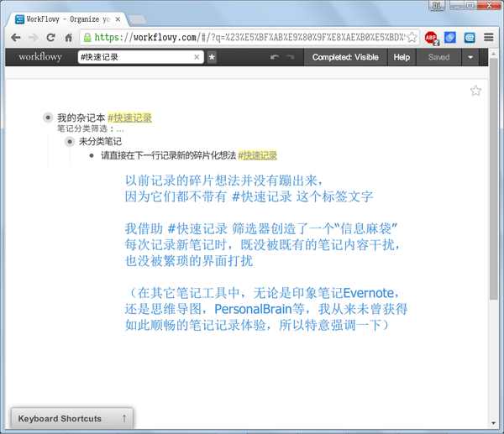Click the Keyboard Shortcuts up arrow
The height and width of the screenshot is (434, 504).
pyautogui.click(x=124, y=418)
